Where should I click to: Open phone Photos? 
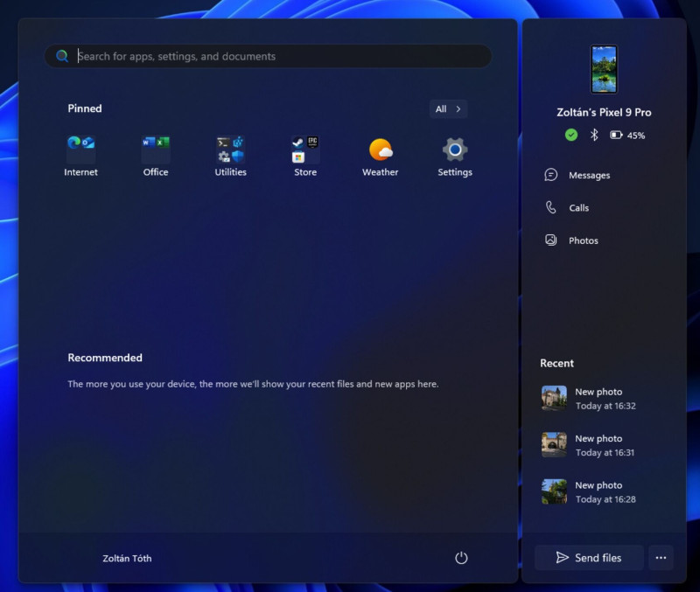pyautogui.click(x=583, y=240)
